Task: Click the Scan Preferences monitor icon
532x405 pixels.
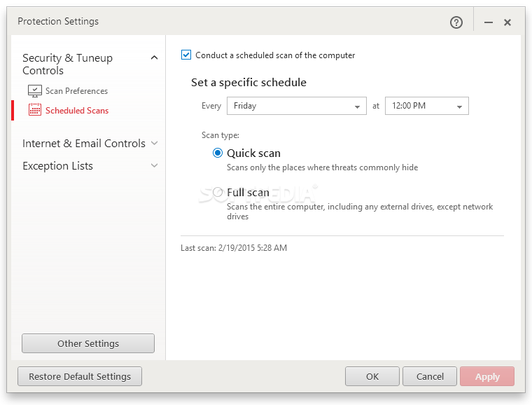Action: (x=35, y=91)
